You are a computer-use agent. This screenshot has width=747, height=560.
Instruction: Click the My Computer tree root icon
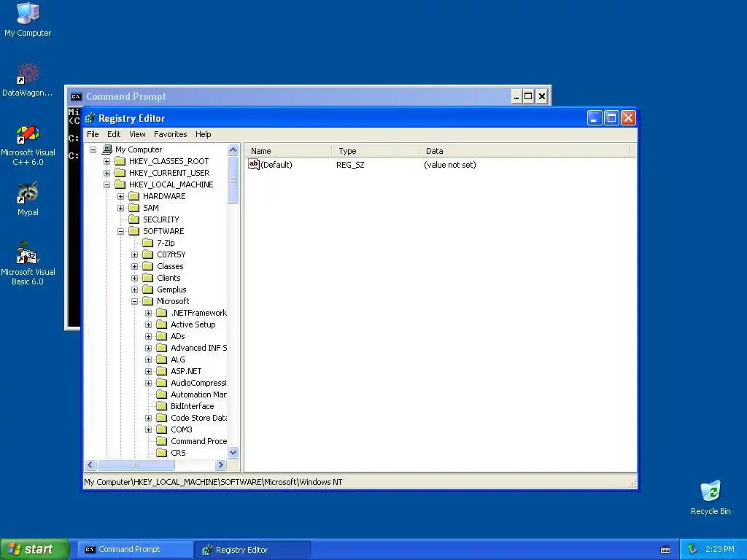(107, 149)
